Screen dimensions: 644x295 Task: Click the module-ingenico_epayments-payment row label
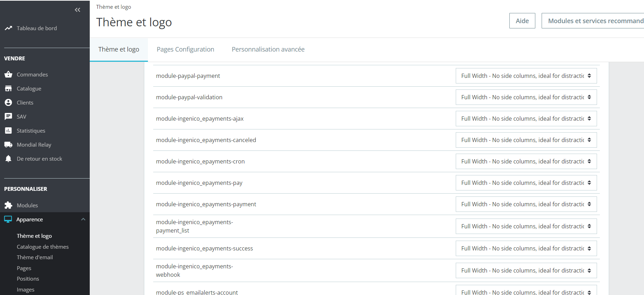[206, 204]
